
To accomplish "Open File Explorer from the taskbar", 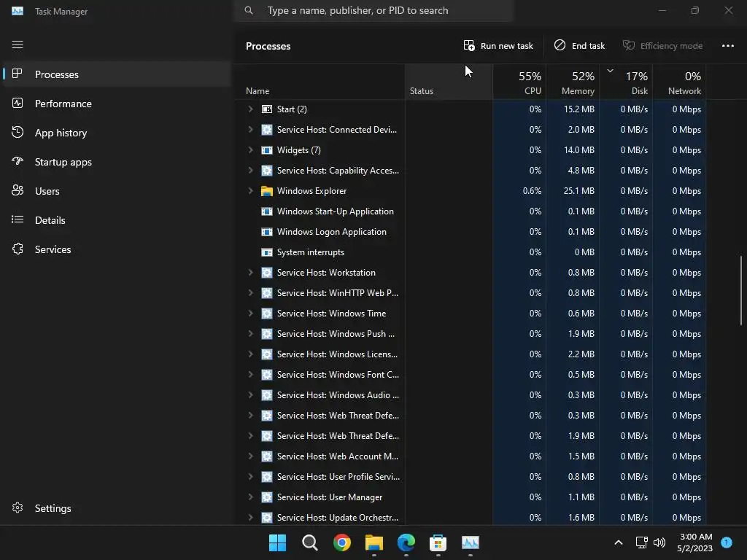I will [374, 542].
